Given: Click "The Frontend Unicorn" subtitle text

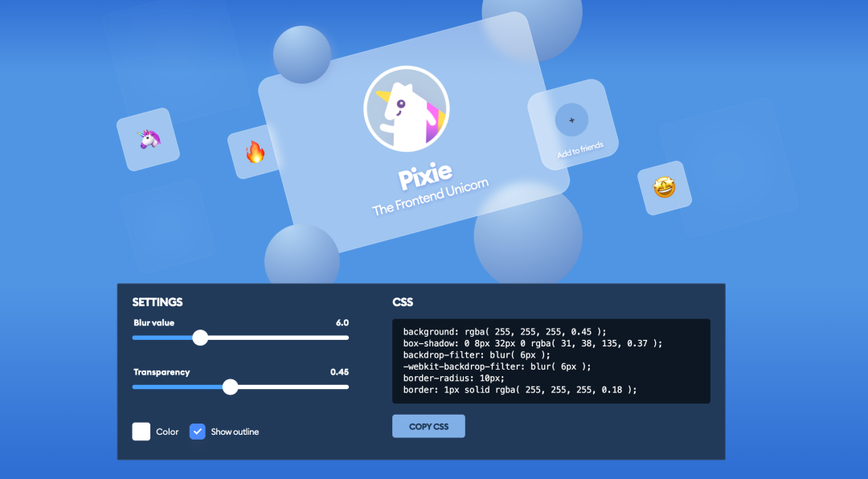Looking at the screenshot, I should click(x=430, y=197).
